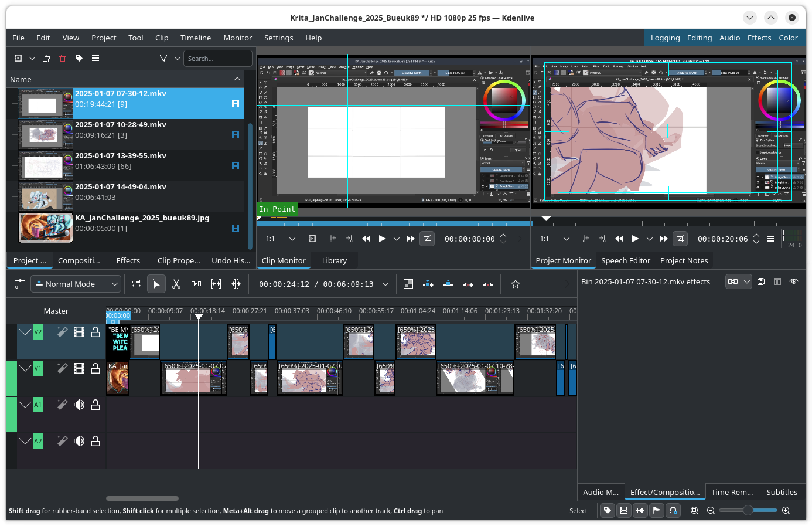Collapse track V2 with chevron
The height and width of the screenshot is (526, 812).
tap(25, 332)
